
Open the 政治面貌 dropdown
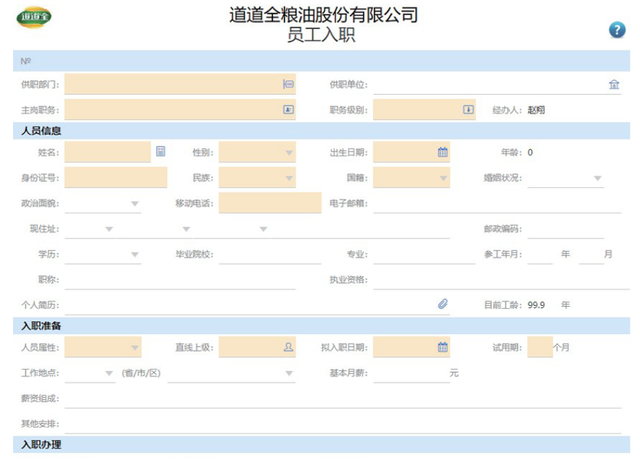coord(135,203)
